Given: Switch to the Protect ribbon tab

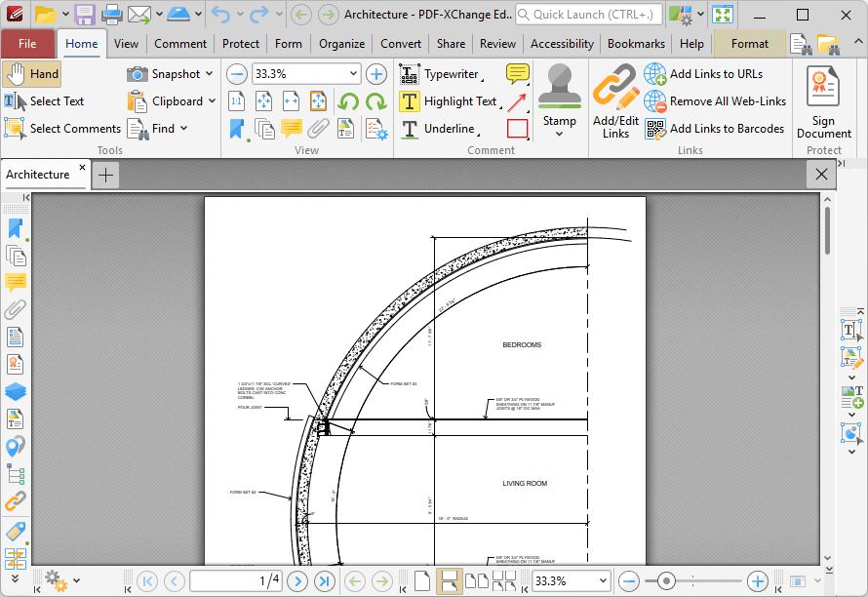Looking at the screenshot, I should click(241, 44).
